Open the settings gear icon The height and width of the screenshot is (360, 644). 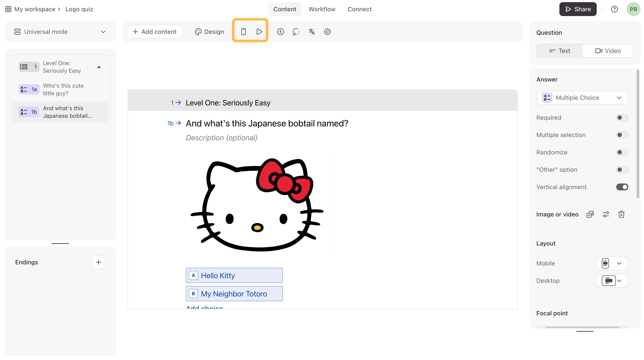(x=327, y=32)
